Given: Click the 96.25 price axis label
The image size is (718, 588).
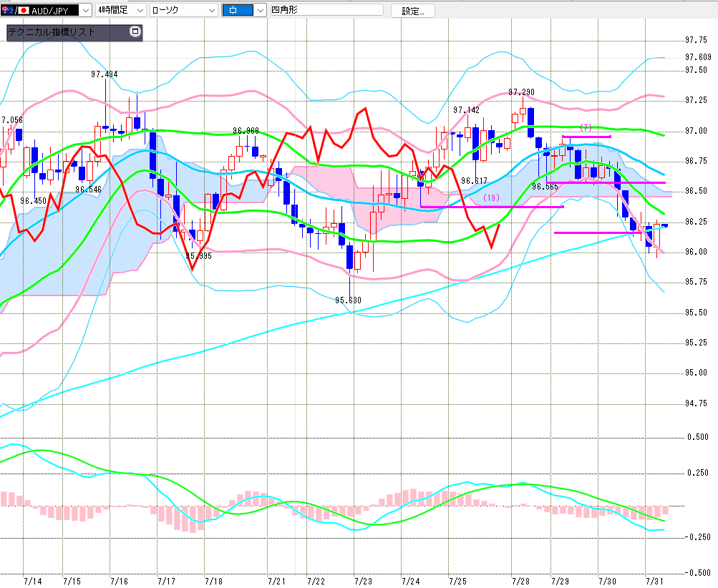Looking at the screenshot, I should 696,222.
